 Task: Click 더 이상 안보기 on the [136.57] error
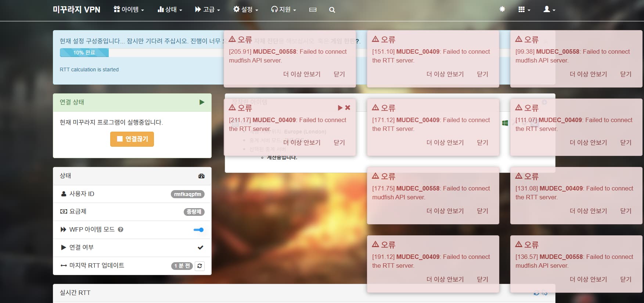[x=588, y=279]
